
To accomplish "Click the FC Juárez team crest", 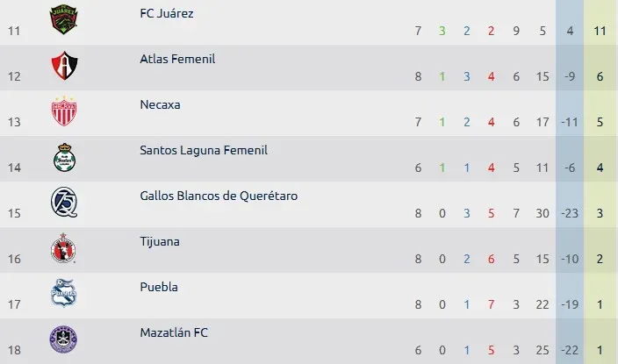I will pos(64,20).
